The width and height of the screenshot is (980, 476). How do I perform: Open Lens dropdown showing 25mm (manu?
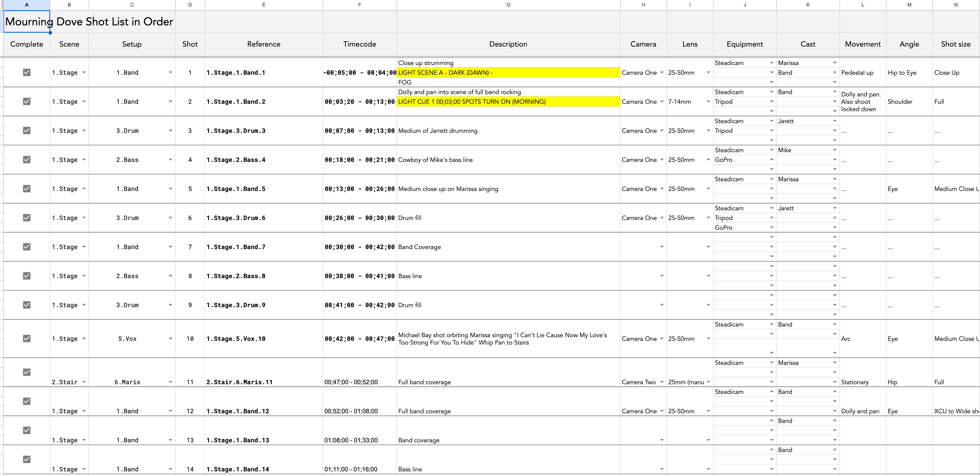pyautogui.click(x=708, y=382)
